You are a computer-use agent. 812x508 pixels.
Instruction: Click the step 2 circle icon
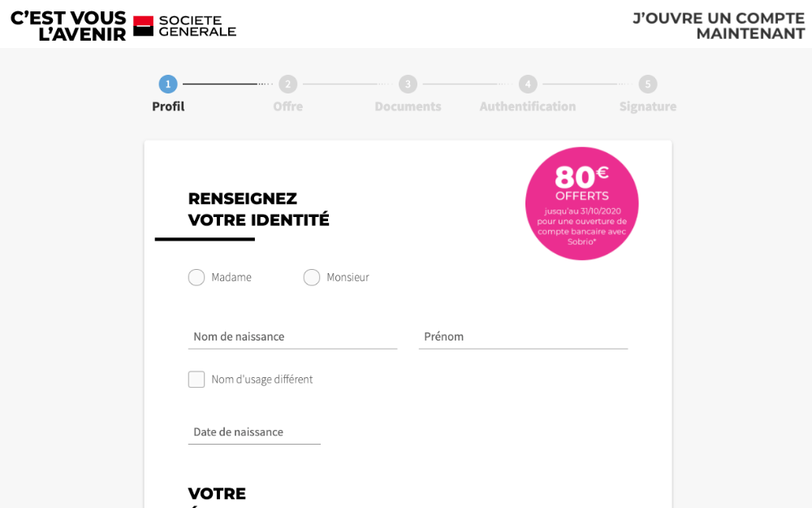(288, 84)
